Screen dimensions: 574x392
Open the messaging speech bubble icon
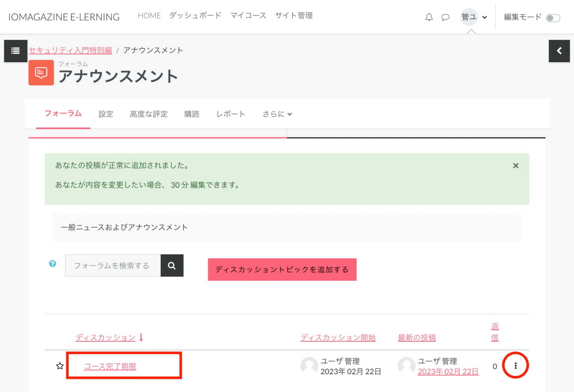(x=445, y=17)
